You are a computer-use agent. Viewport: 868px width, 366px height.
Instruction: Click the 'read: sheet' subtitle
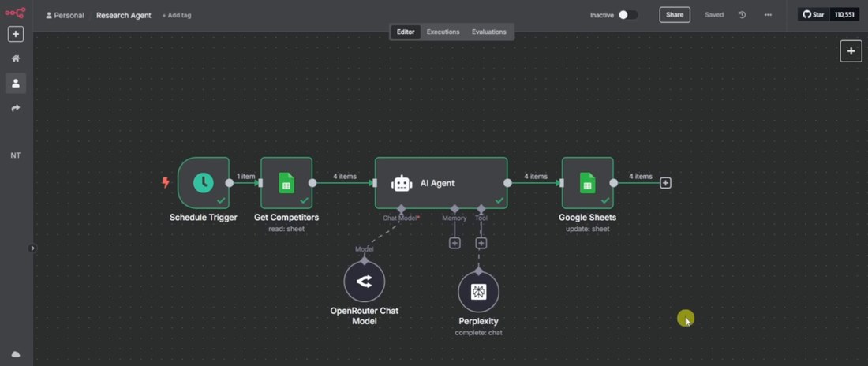[x=286, y=229]
